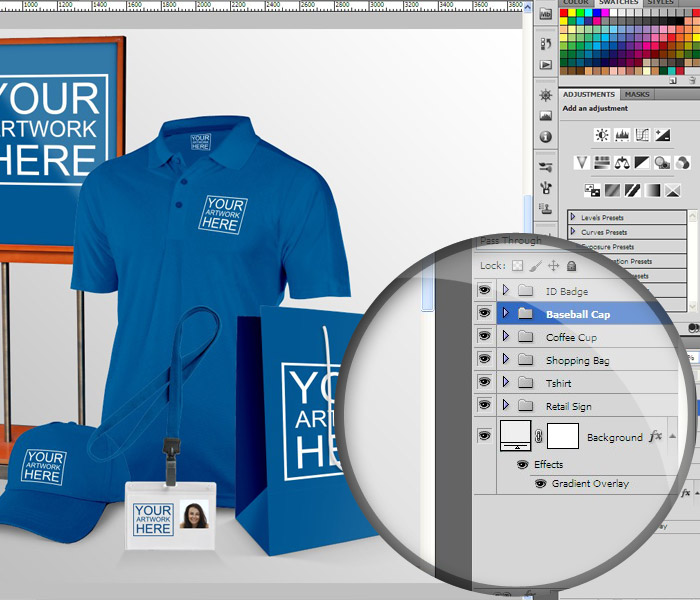Switch to the Masks tab
Viewport: 700px width, 600px height.
click(637, 95)
